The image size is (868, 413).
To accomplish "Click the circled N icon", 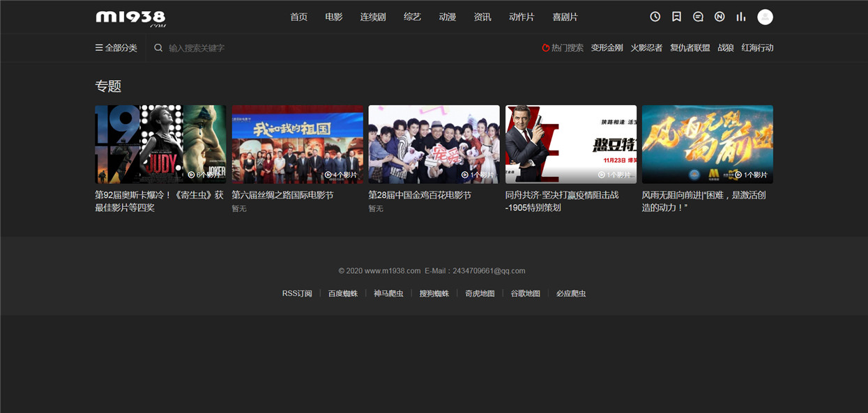I will coord(719,17).
